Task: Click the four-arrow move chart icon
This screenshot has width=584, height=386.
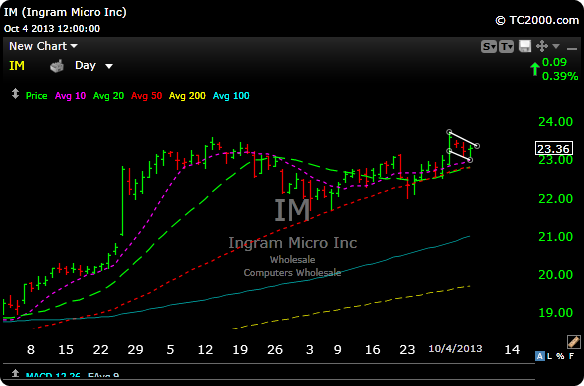Action: tap(542, 47)
